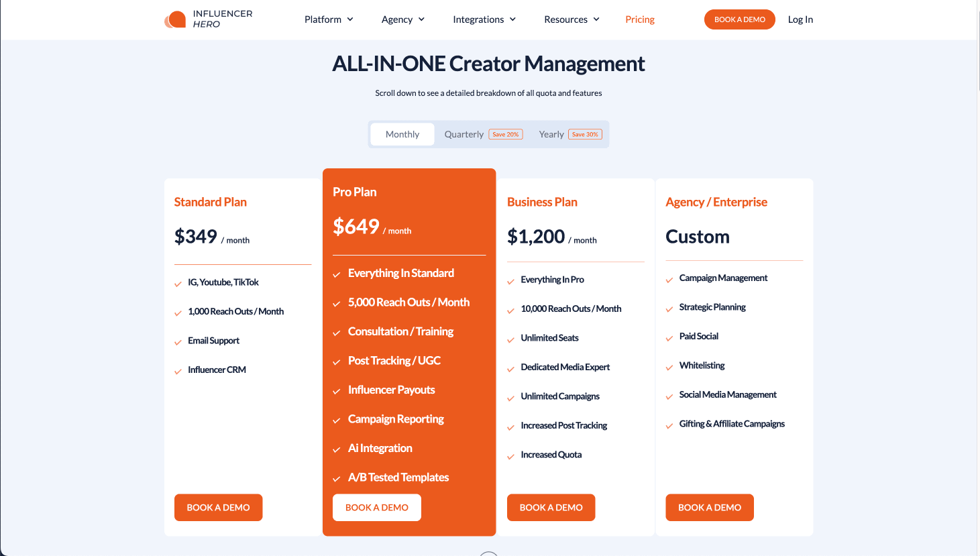Select the Monthly billing tab
The height and width of the screenshot is (556, 980).
pos(402,134)
